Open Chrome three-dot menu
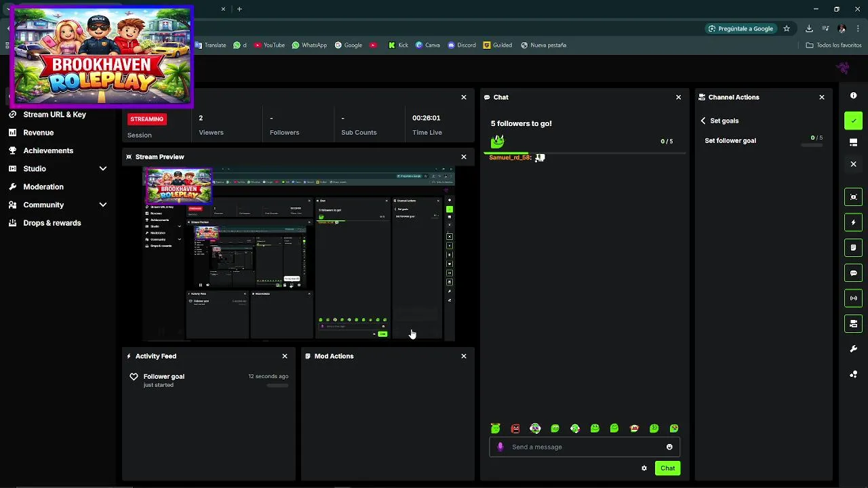 [x=857, y=28]
